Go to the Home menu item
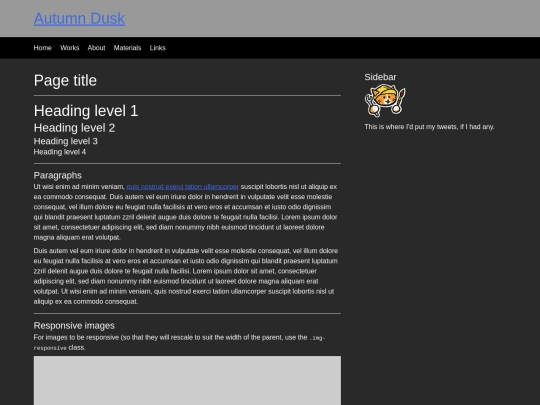Viewport: 540px width, 405px height. point(43,48)
